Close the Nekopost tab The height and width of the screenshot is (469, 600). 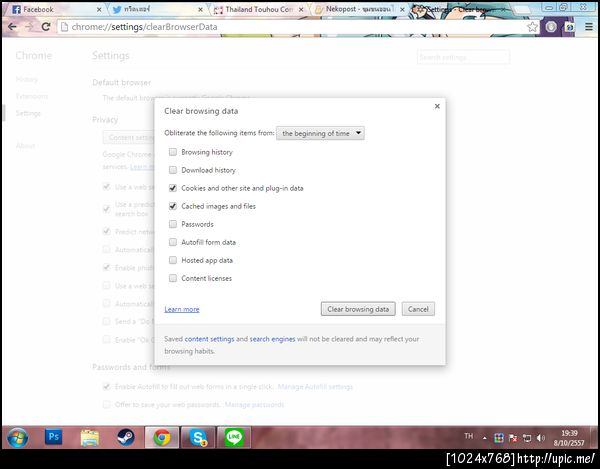tap(402, 10)
